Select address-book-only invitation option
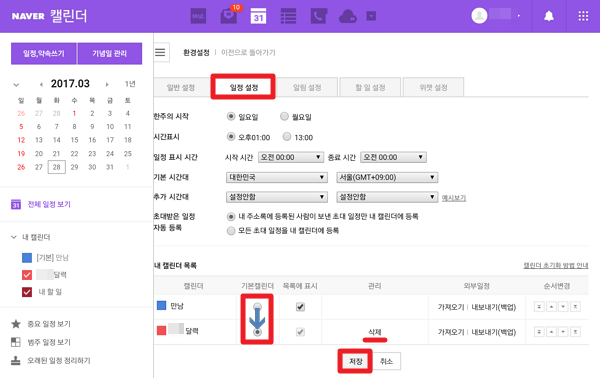600x378 pixels. coord(231,217)
